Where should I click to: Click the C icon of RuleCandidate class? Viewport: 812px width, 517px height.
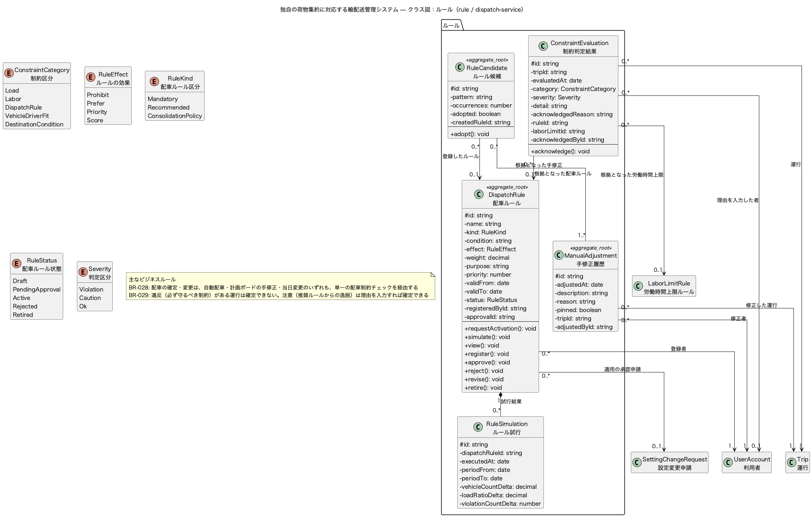point(460,67)
